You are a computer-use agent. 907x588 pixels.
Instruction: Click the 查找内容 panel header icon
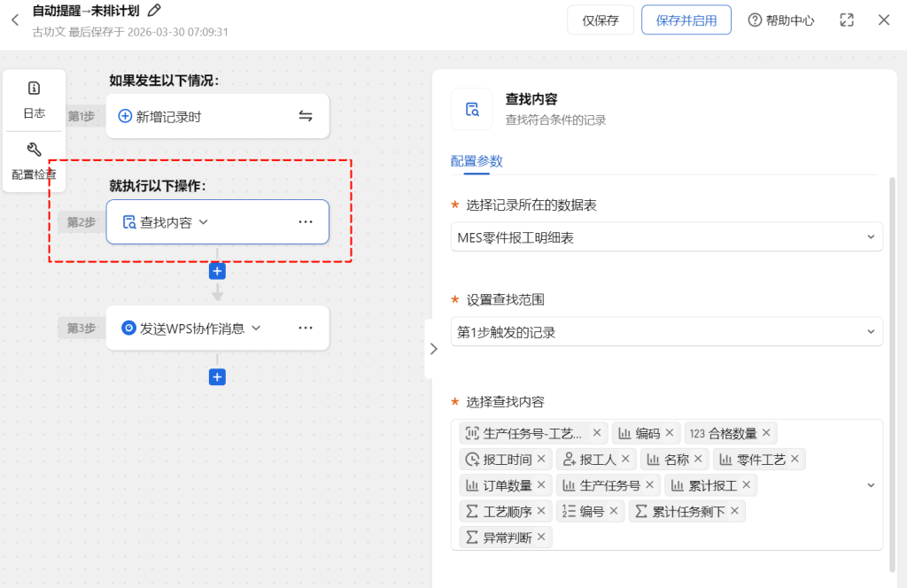(x=472, y=109)
